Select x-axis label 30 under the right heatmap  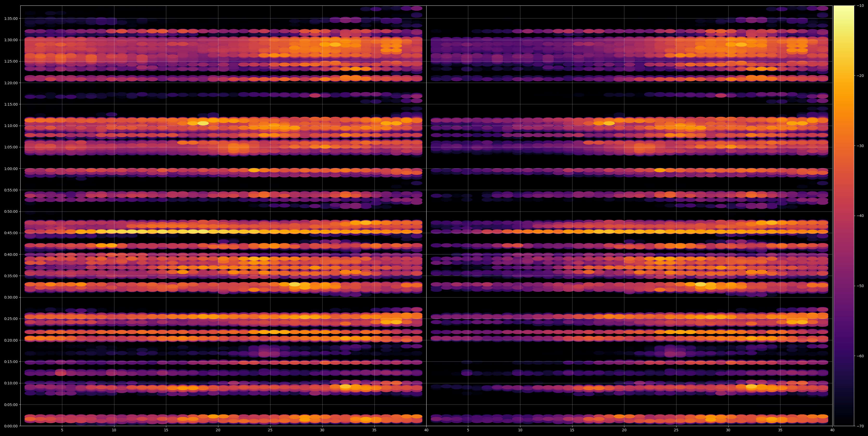click(x=729, y=430)
